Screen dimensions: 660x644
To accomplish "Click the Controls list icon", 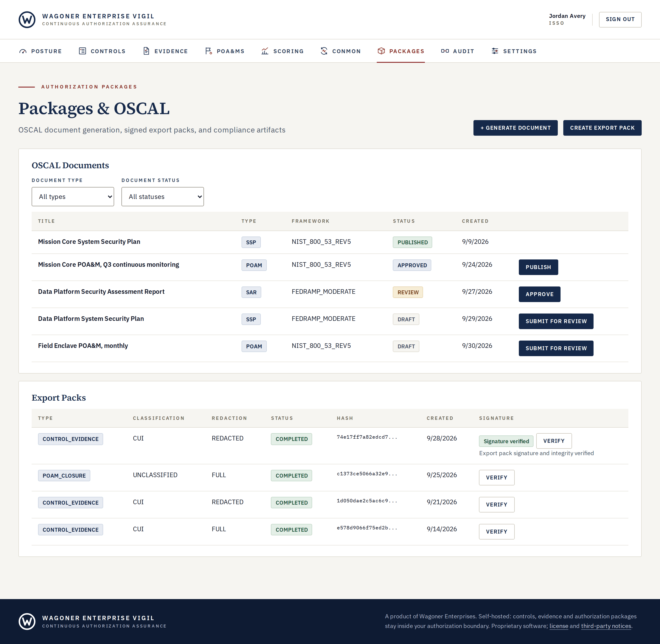I will (82, 51).
